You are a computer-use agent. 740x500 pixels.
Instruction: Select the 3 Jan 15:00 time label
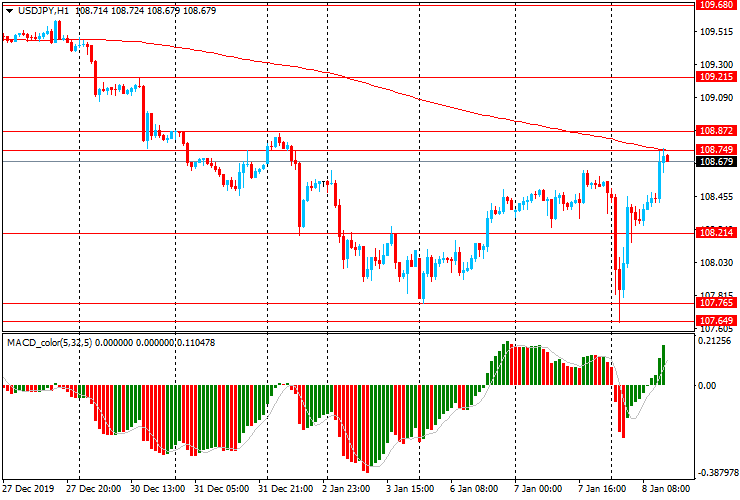[x=410, y=489]
